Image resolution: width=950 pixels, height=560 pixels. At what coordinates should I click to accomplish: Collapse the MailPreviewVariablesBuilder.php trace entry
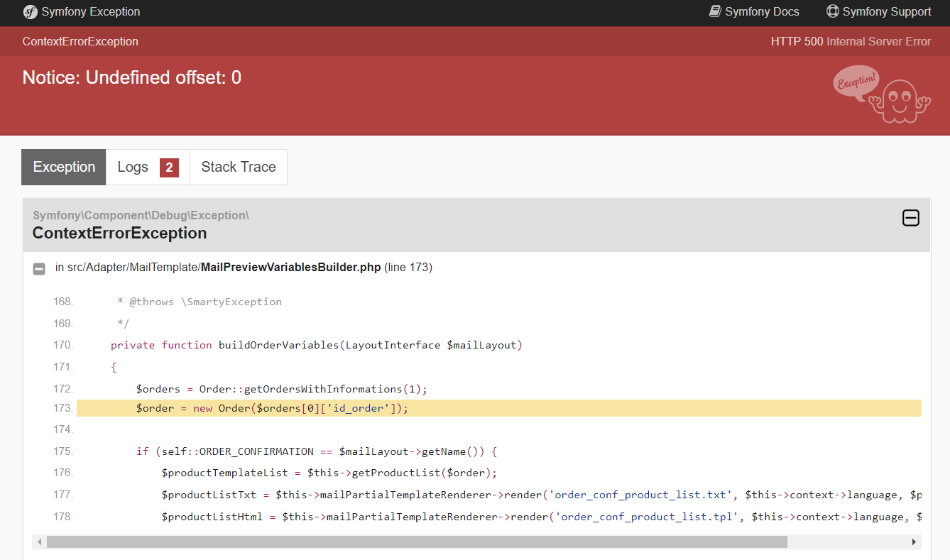pyautogui.click(x=39, y=269)
